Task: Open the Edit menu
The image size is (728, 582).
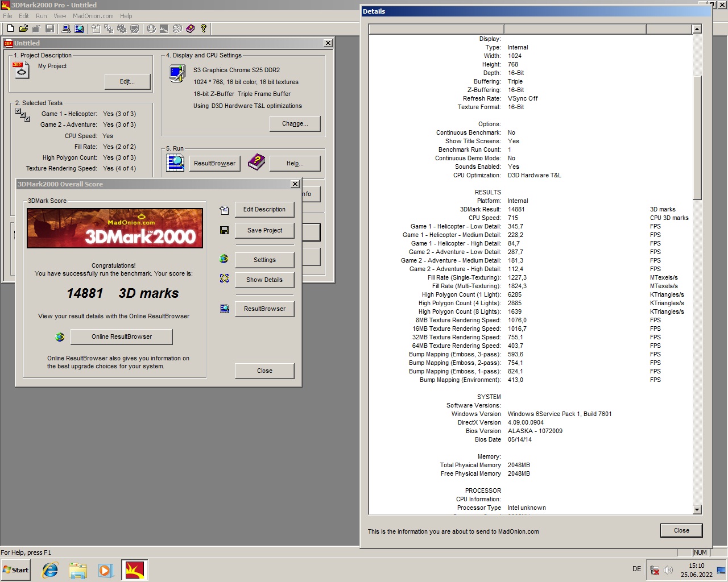Action: click(24, 16)
